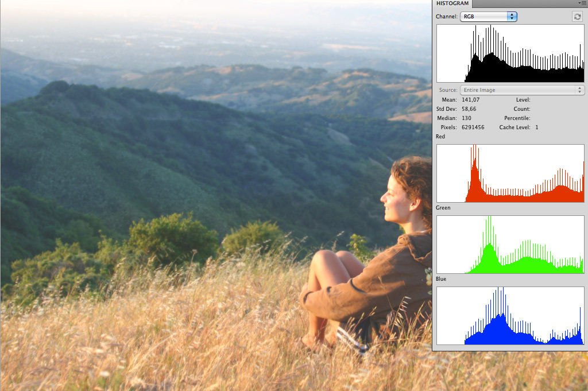This screenshot has width=588, height=391.
Task: Click the Blue channel histogram graph
Action: (x=510, y=316)
